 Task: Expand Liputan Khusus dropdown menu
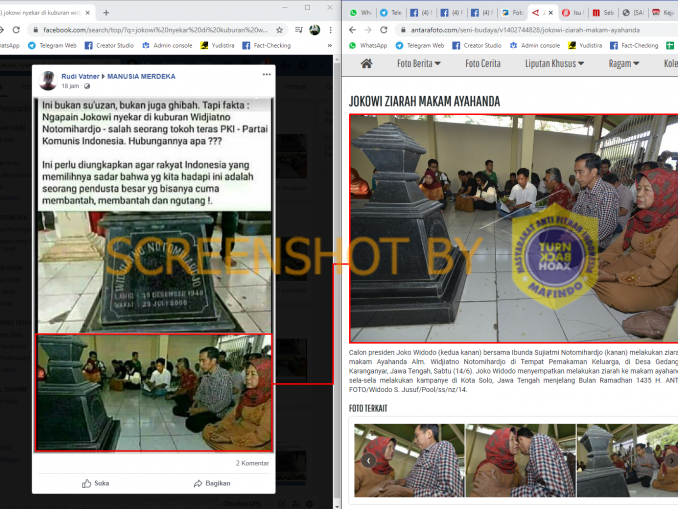tap(554, 64)
